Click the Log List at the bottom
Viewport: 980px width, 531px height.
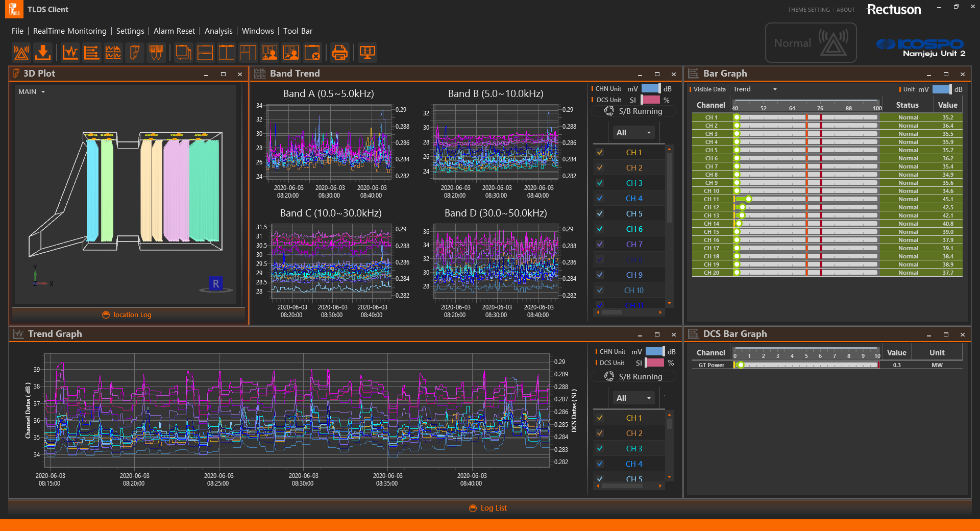(487, 508)
